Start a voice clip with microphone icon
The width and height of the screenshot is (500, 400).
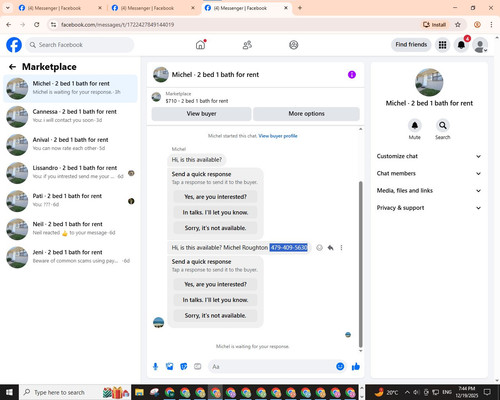click(155, 367)
